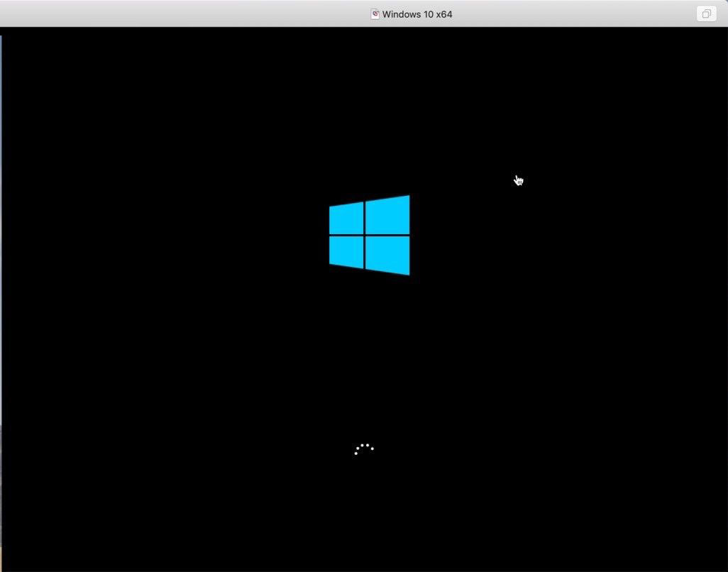
Task: Click the spinning loading dots indicator
Action: point(364,449)
